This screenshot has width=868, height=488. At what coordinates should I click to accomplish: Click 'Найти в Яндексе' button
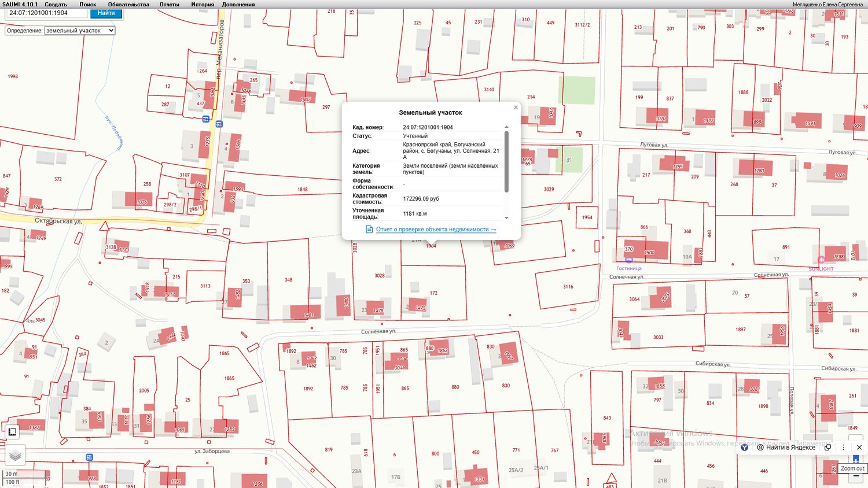(786, 448)
